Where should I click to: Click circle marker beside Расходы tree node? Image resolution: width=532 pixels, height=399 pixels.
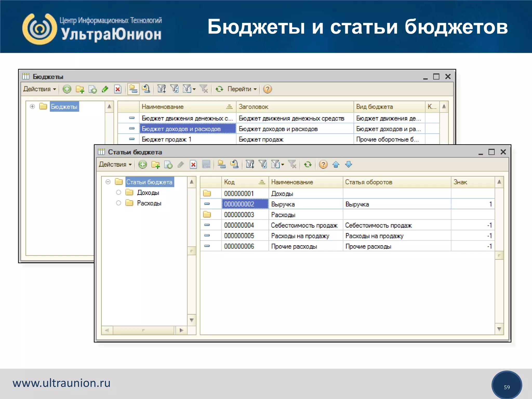118,203
